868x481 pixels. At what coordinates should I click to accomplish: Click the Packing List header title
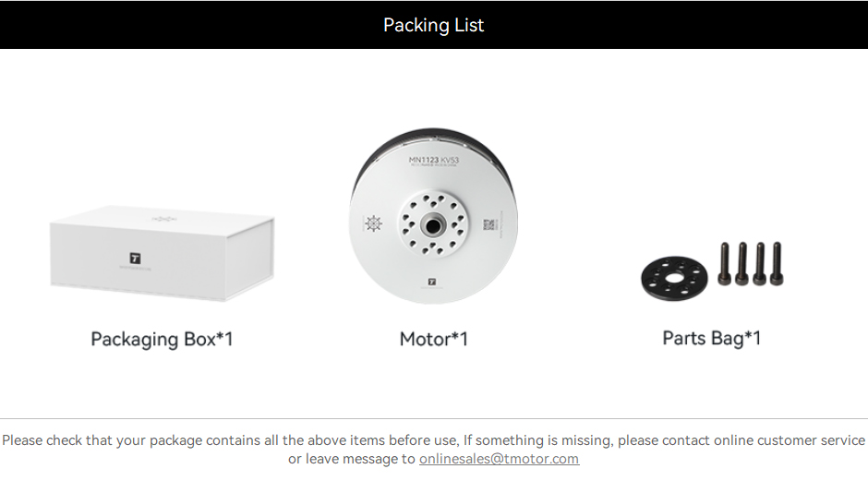433,25
